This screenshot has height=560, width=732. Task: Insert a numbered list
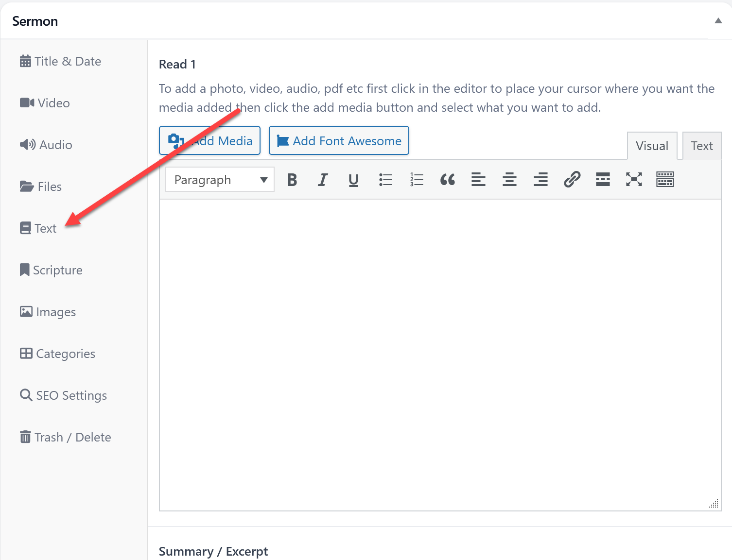tap(417, 180)
